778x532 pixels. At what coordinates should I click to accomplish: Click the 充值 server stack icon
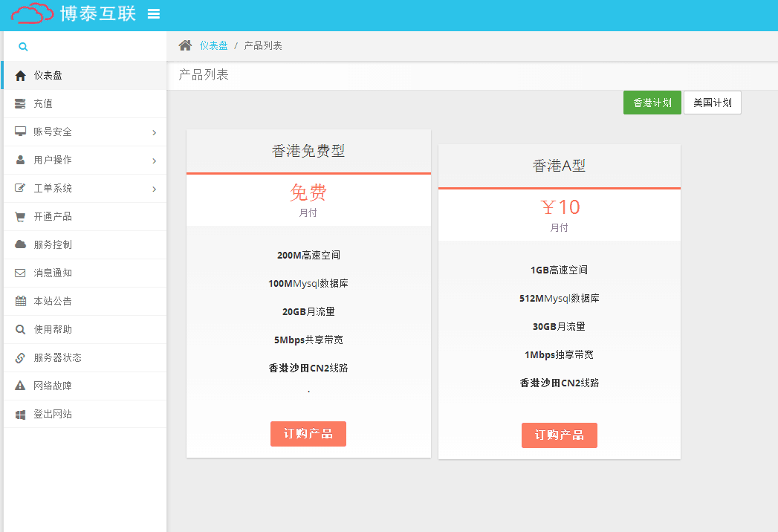coord(20,104)
